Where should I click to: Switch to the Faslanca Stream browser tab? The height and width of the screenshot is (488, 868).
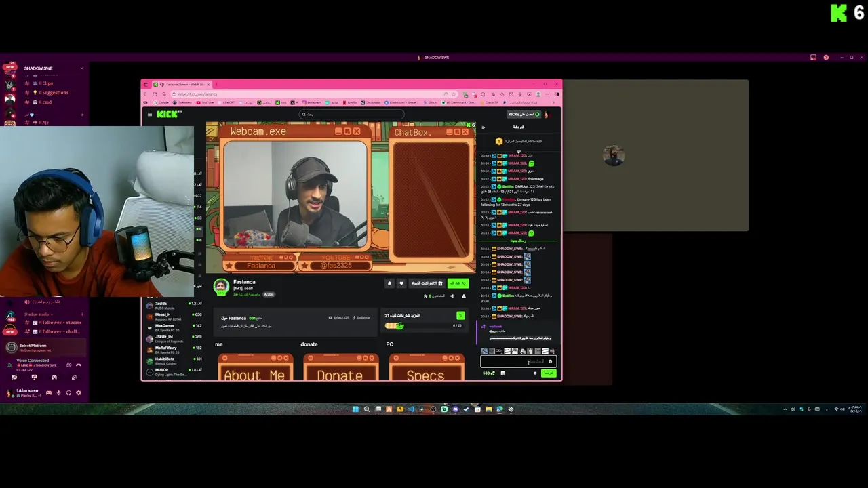(182, 85)
